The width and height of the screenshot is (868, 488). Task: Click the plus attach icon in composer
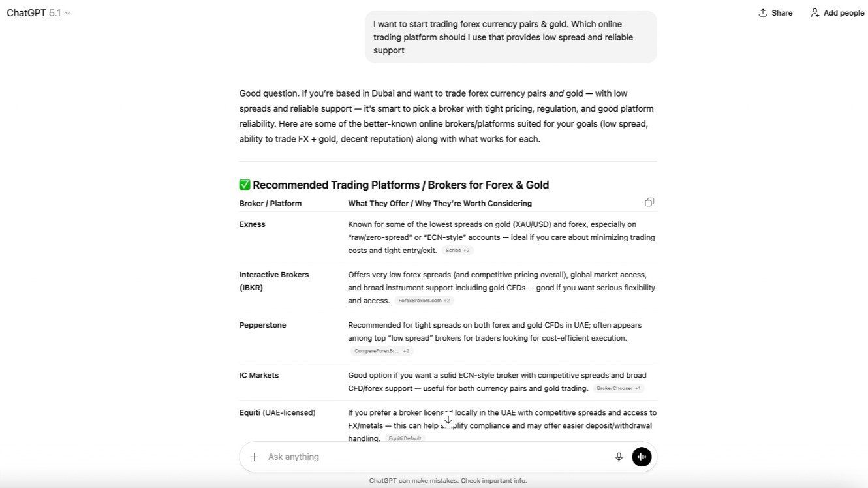click(255, 457)
